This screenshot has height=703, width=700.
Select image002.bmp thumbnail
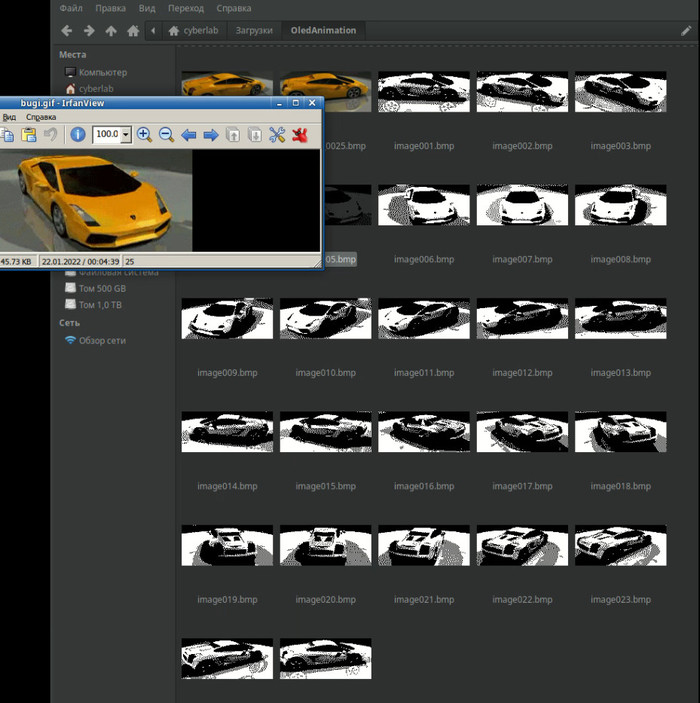click(x=522, y=91)
